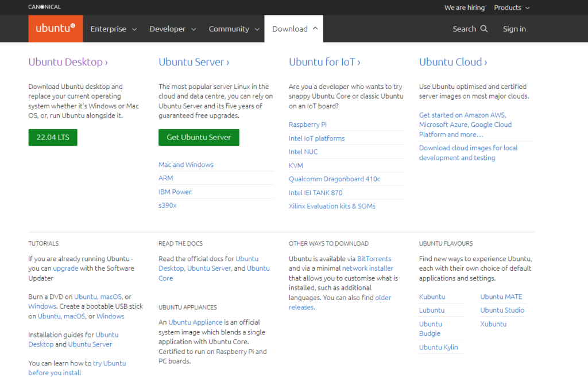Viewport: 588px width, 385px height.
Task: Open the Mac and Windows server link
Action: point(185,165)
